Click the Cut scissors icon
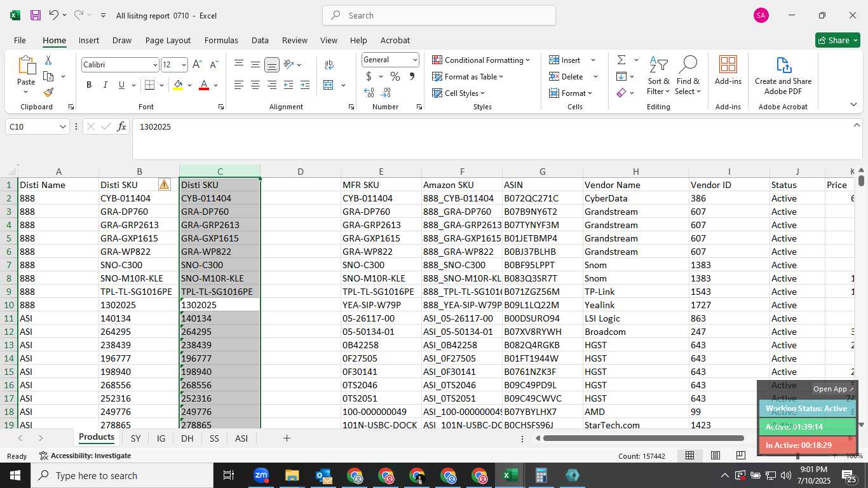The image size is (868, 488). click(48, 60)
